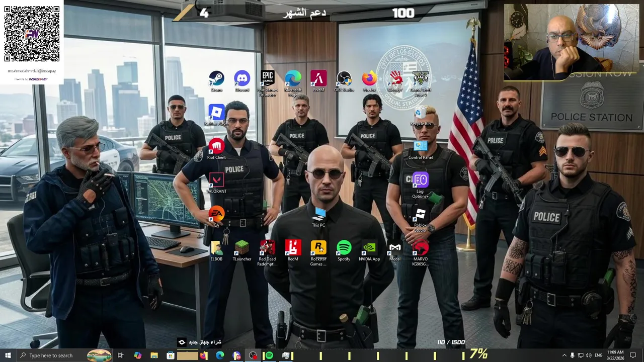Launch Discord from the desktop

242,81
